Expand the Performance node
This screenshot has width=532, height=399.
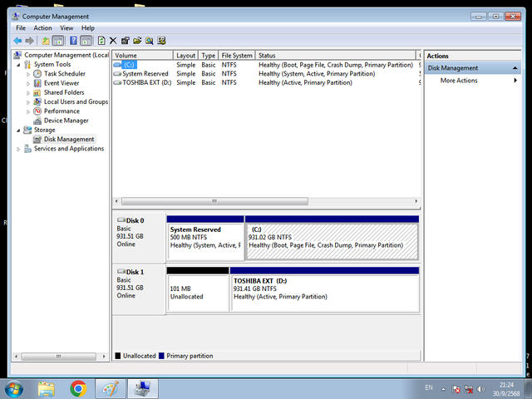tap(28, 111)
